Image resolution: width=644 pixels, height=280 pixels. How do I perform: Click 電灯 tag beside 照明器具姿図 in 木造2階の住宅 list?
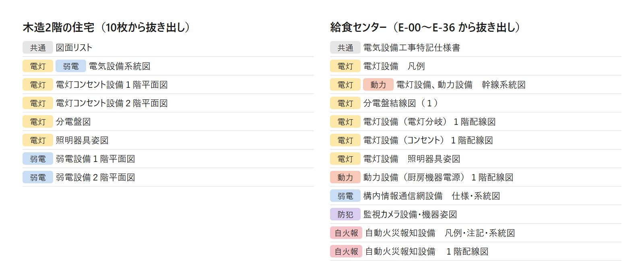click(x=38, y=140)
